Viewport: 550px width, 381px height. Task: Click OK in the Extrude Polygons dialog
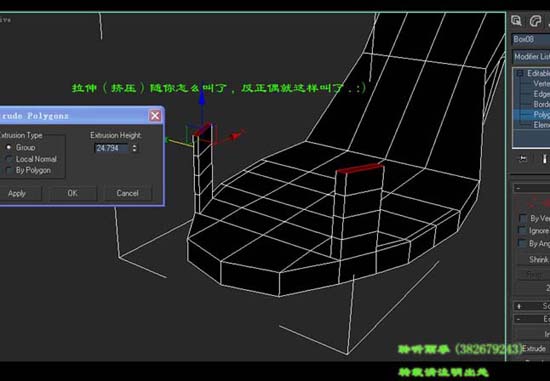click(x=73, y=193)
